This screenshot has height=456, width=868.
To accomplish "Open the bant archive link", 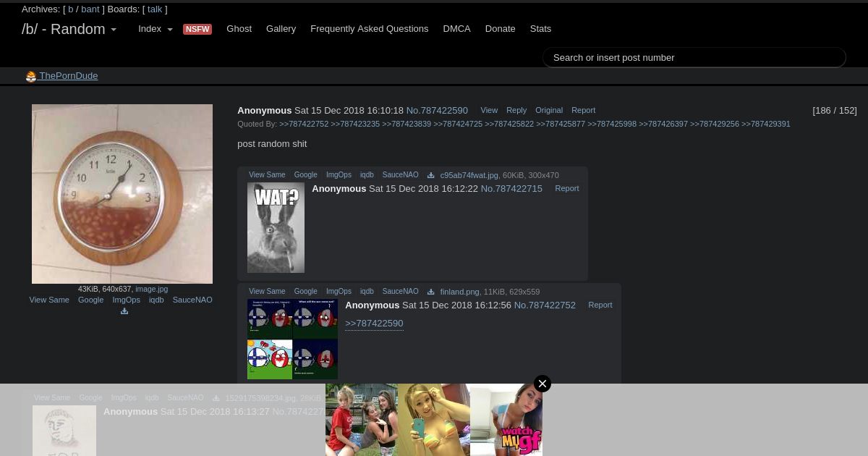I will point(90,9).
